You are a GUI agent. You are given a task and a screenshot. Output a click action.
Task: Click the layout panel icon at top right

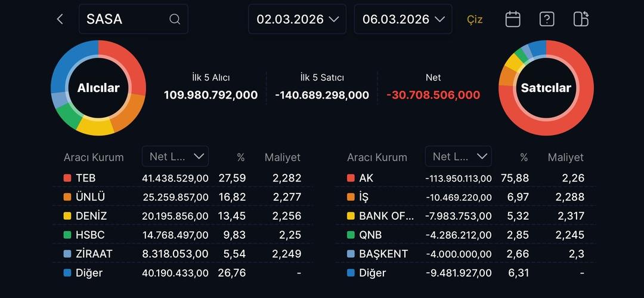coord(581,19)
